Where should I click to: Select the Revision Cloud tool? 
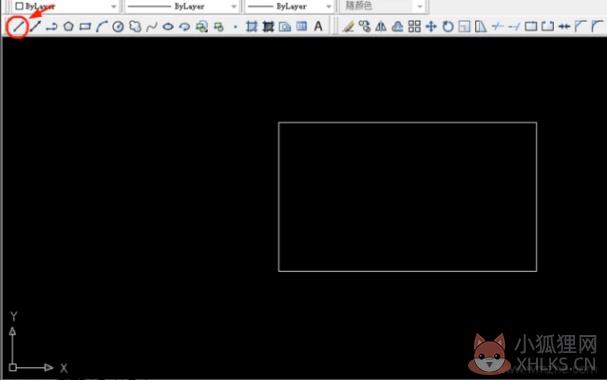click(x=135, y=27)
